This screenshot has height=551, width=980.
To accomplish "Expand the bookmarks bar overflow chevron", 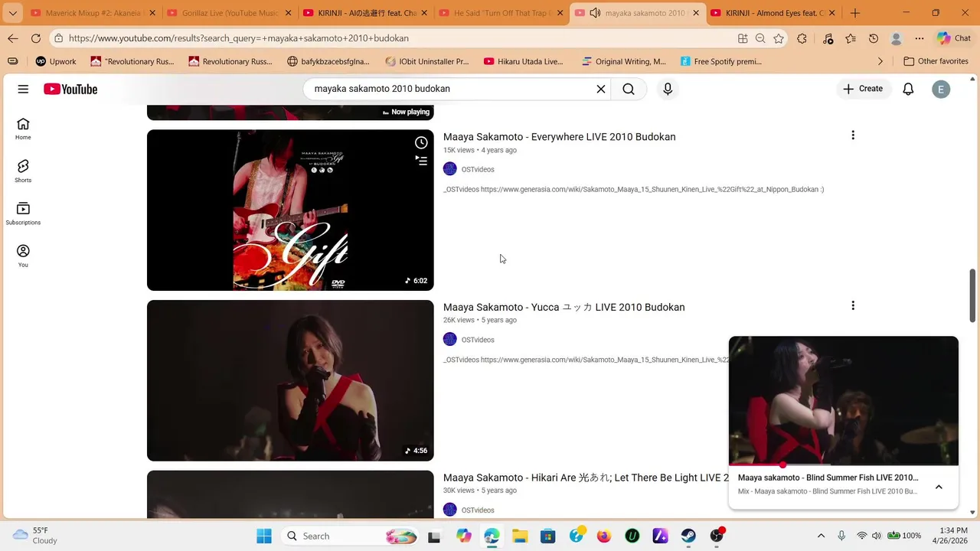I will click(880, 61).
